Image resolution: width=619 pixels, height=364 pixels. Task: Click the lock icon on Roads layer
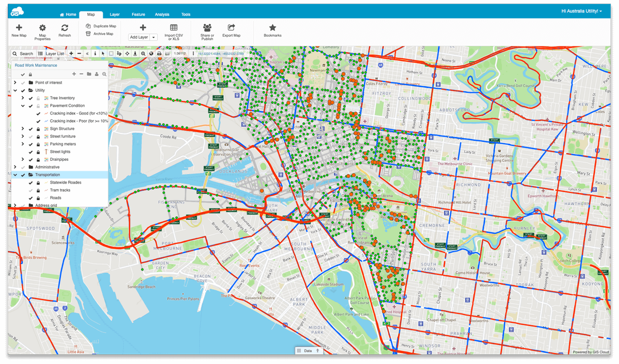38,197
